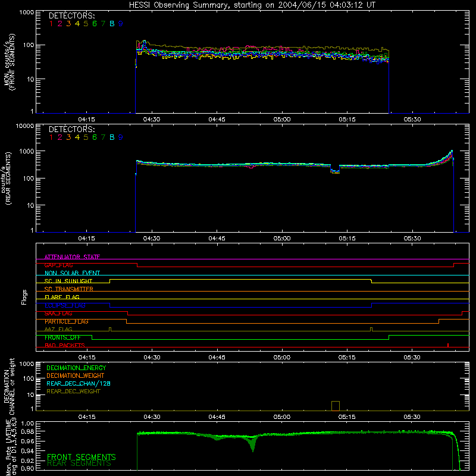Click cyan detector 8 in front segments legend

[112, 24]
